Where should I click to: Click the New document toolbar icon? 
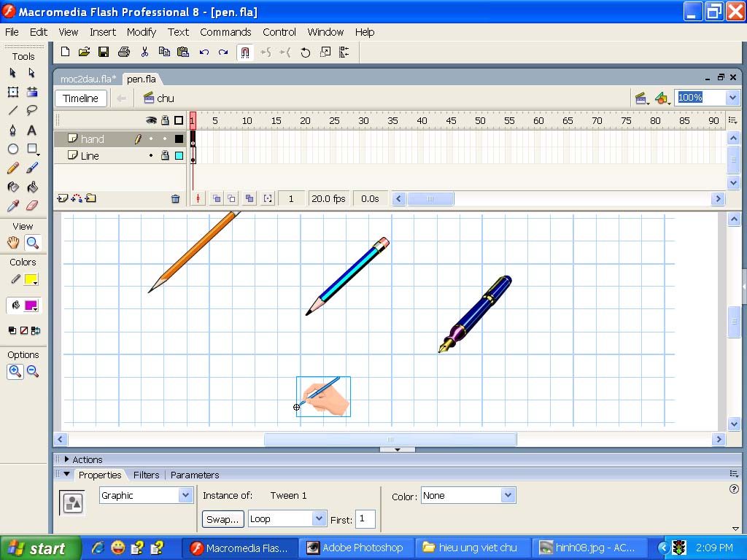pyautogui.click(x=65, y=52)
